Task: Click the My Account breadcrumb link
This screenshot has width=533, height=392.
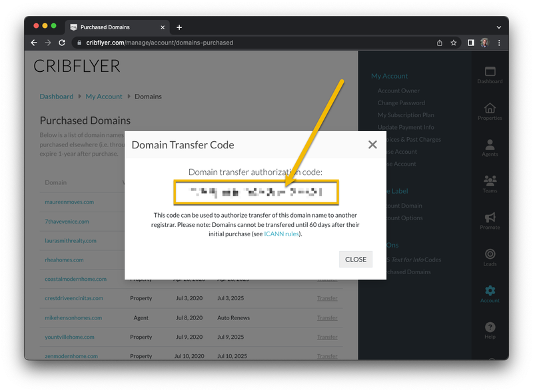Action: click(x=104, y=97)
